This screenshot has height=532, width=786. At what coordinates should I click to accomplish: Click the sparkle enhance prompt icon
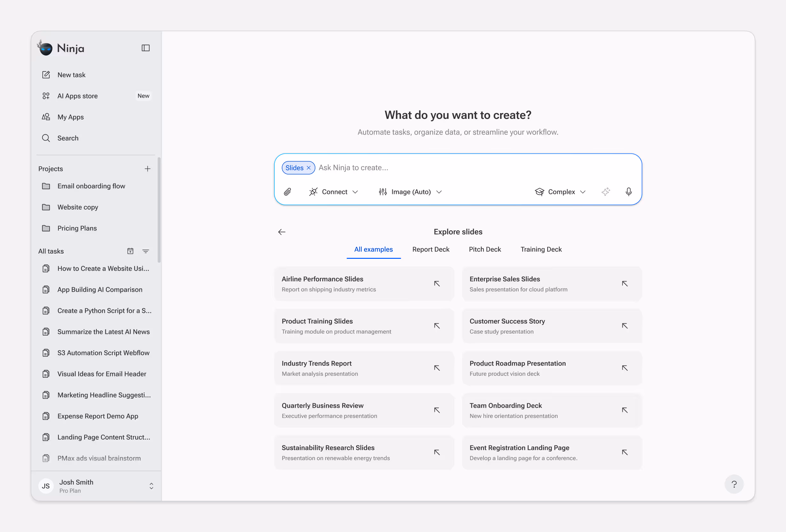coord(606,192)
